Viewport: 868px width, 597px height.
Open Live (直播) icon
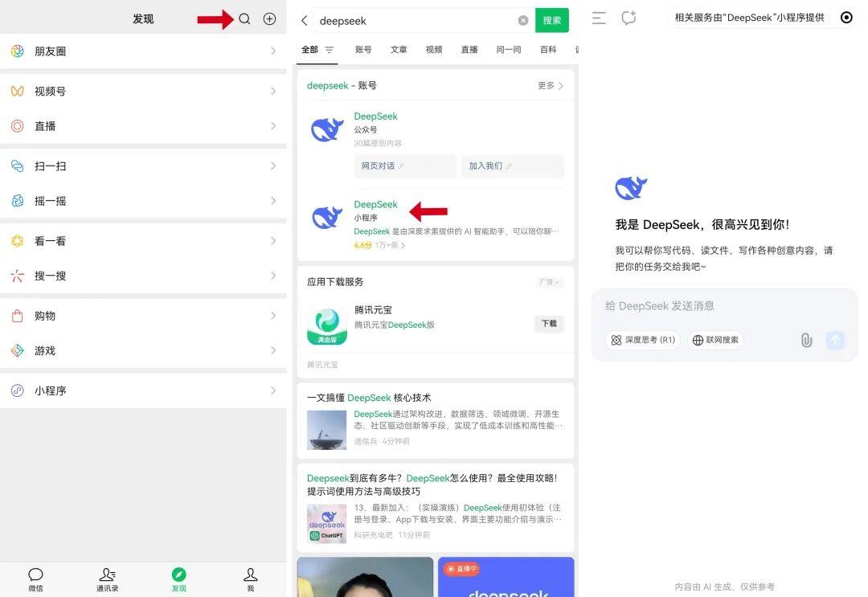(x=18, y=126)
